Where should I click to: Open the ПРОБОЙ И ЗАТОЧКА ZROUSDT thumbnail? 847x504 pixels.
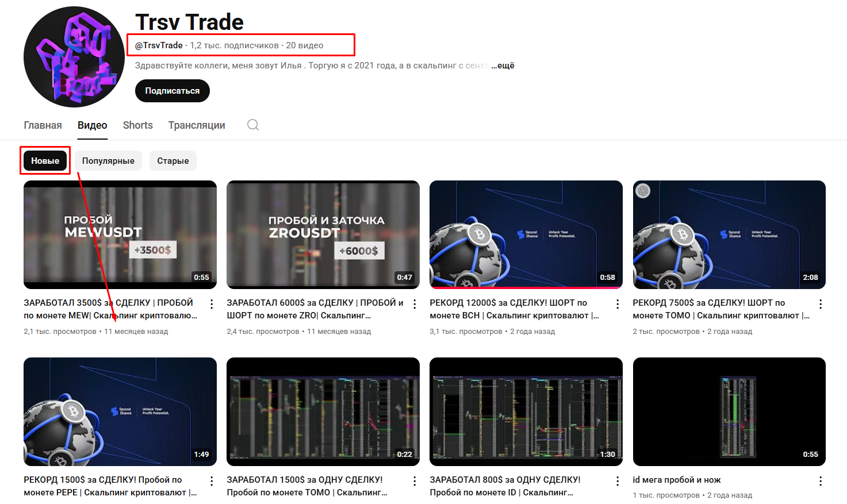coord(323,234)
